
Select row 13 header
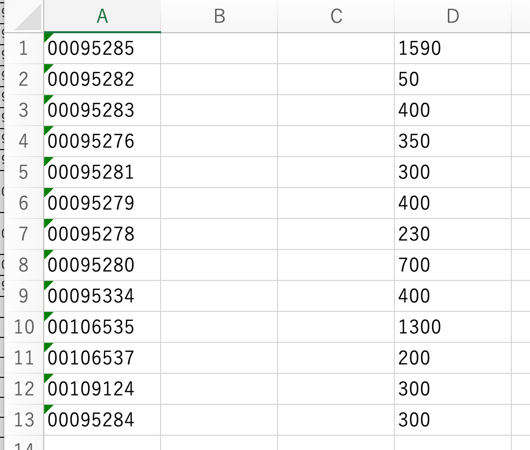[x=23, y=420]
